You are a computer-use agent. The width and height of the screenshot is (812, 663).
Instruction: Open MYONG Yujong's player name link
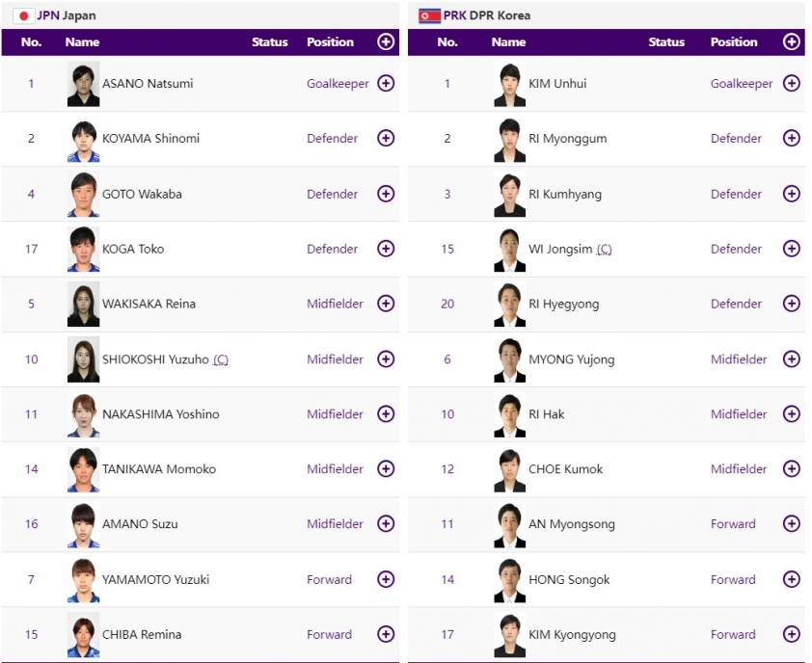point(571,359)
